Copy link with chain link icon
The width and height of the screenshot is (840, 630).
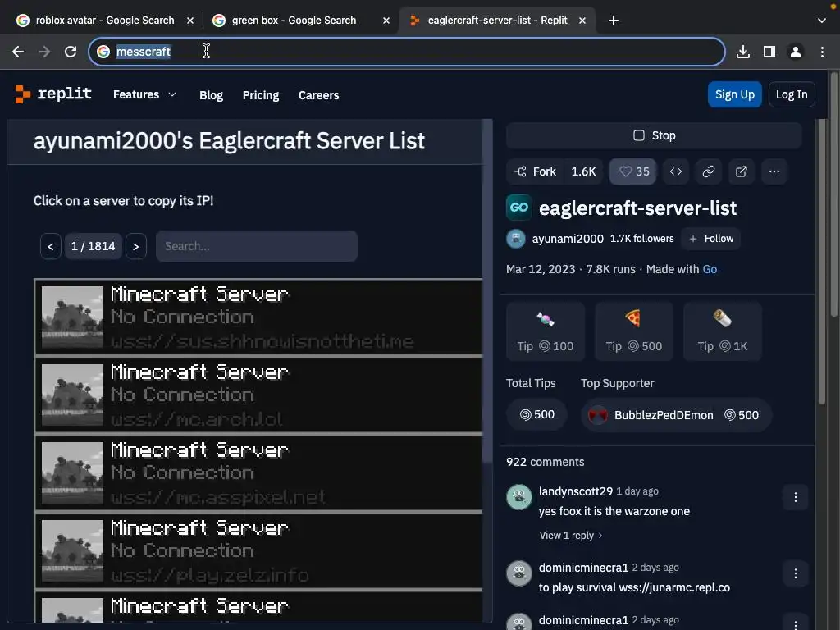709,171
